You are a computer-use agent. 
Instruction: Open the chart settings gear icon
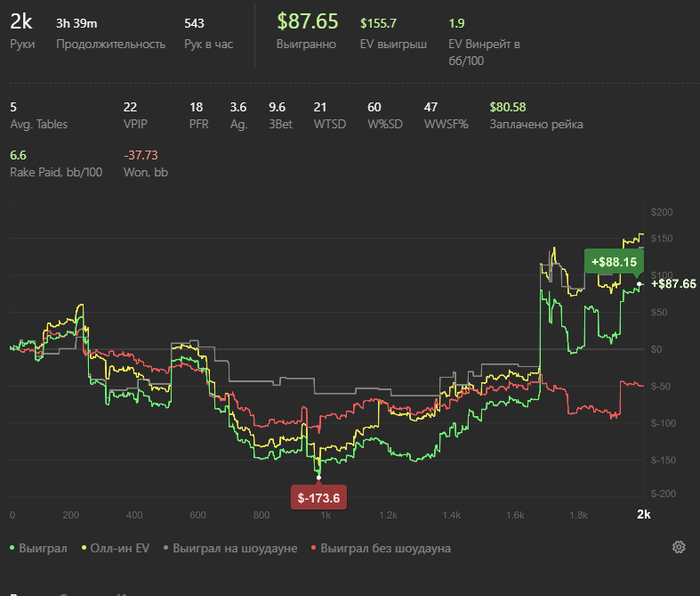[679, 547]
